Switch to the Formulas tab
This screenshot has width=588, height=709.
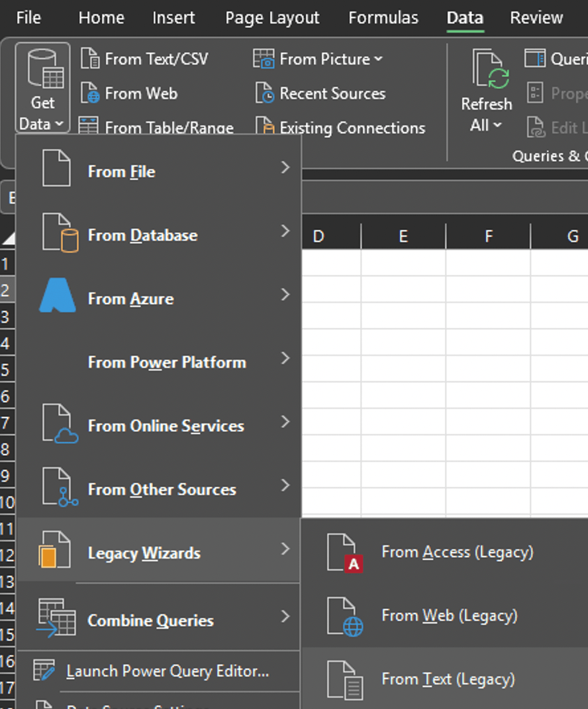click(383, 18)
